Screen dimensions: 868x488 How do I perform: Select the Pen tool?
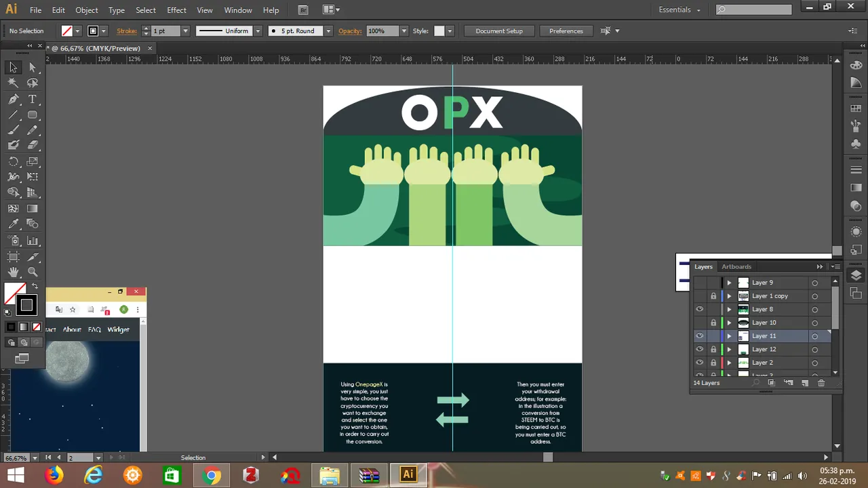pos(13,99)
